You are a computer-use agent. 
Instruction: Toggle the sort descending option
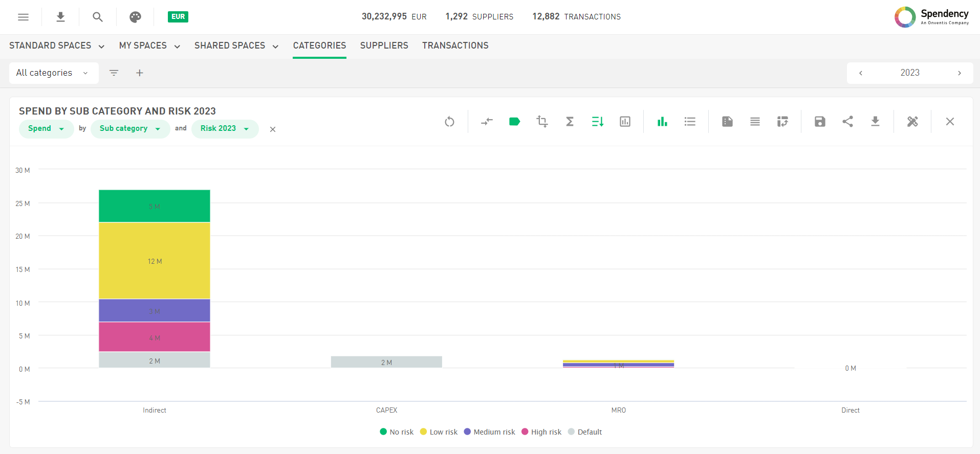597,122
